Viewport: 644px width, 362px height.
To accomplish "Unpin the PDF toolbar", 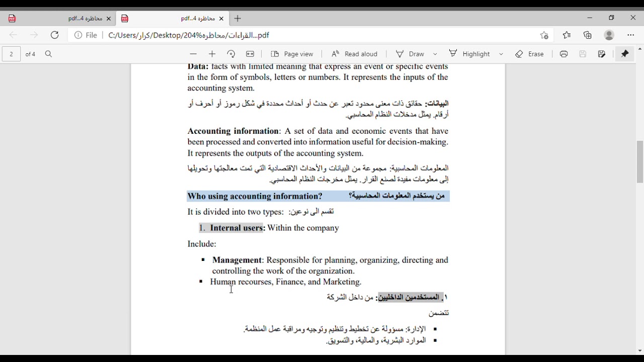I will [625, 54].
